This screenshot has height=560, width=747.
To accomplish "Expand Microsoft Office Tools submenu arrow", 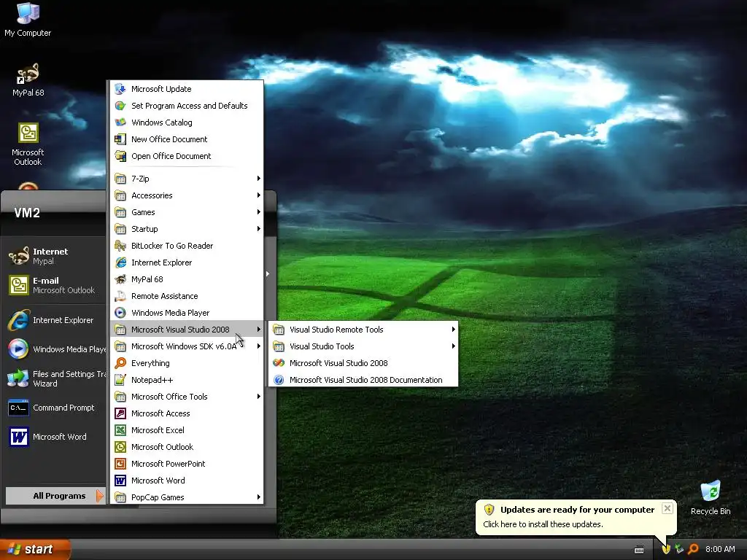I will pos(259,396).
